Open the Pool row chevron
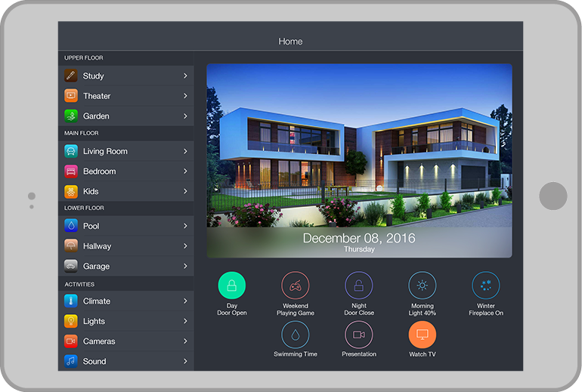Image resolution: width=582 pixels, height=392 pixels. [x=185, y=226]
